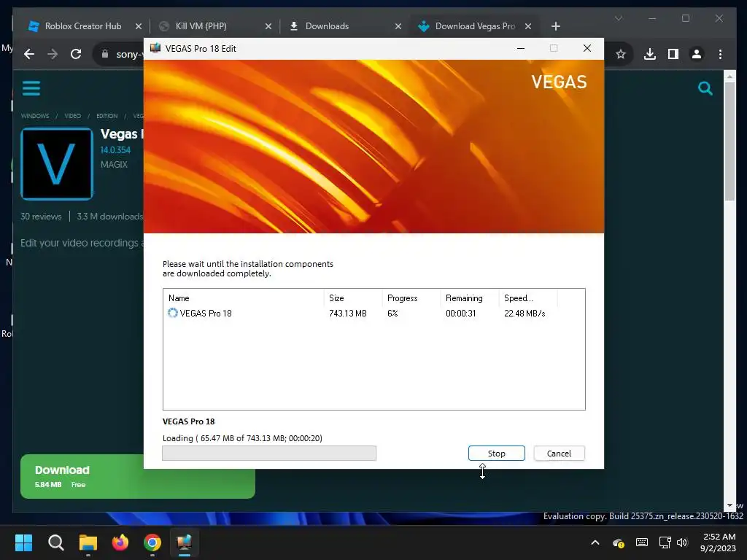This screenshot has height=560, width=747.
Task: Open the Windows Start menu
Action: 23,542
